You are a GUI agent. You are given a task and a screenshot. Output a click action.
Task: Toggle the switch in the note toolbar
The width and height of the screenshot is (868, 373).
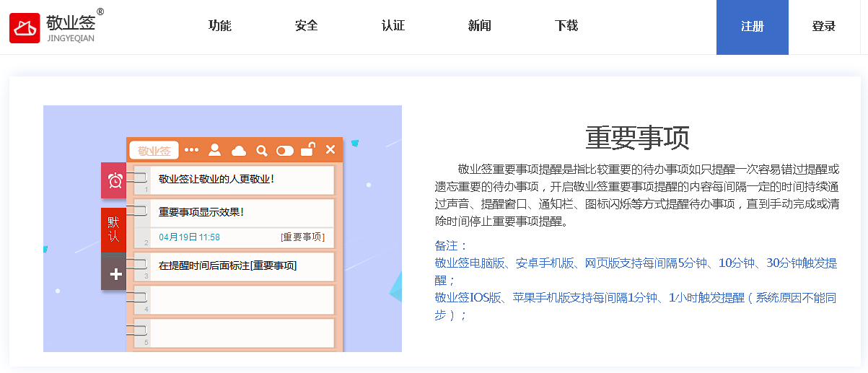pyautogui.click(x=285, y=150)
